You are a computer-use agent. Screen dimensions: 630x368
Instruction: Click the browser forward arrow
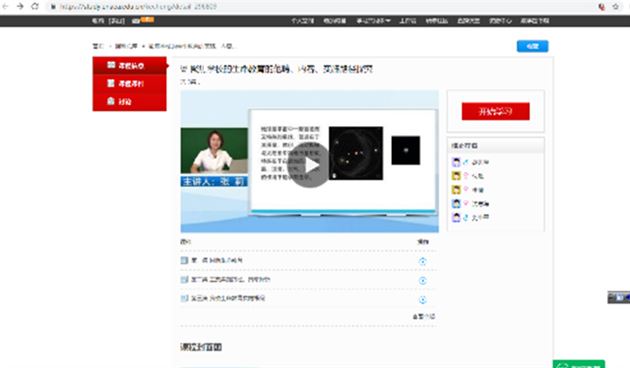[20, 6]
